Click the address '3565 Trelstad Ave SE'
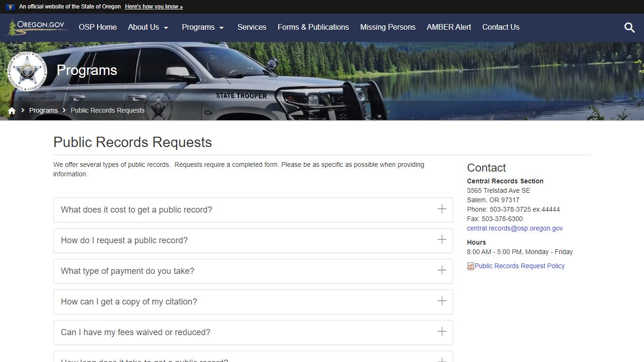 pos(498,190)
